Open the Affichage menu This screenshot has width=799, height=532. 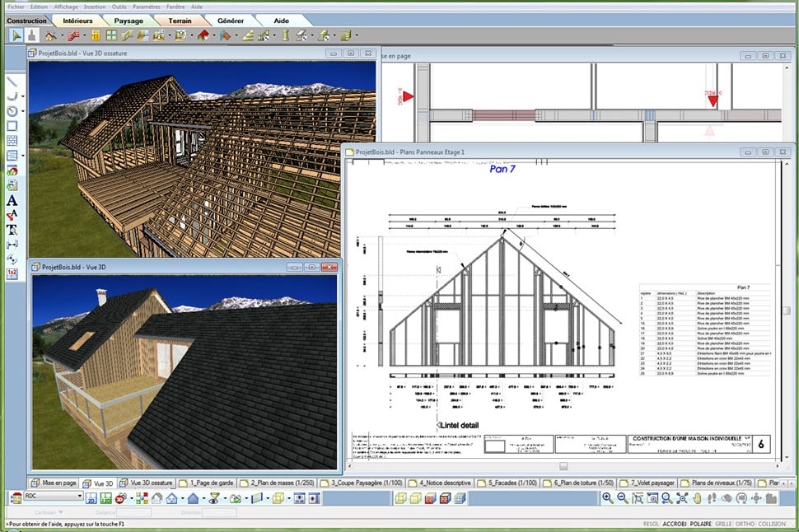pyautogui.click(x=66, y=6)
